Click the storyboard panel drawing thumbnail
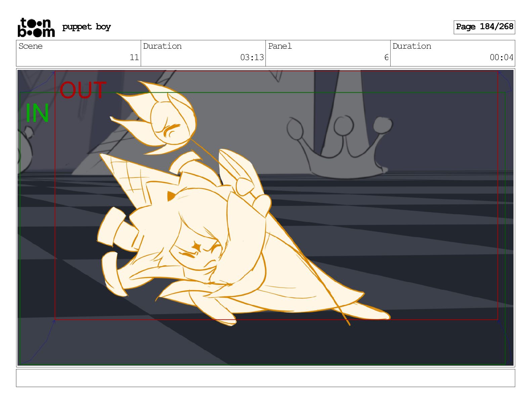 (x=266, y=218)
